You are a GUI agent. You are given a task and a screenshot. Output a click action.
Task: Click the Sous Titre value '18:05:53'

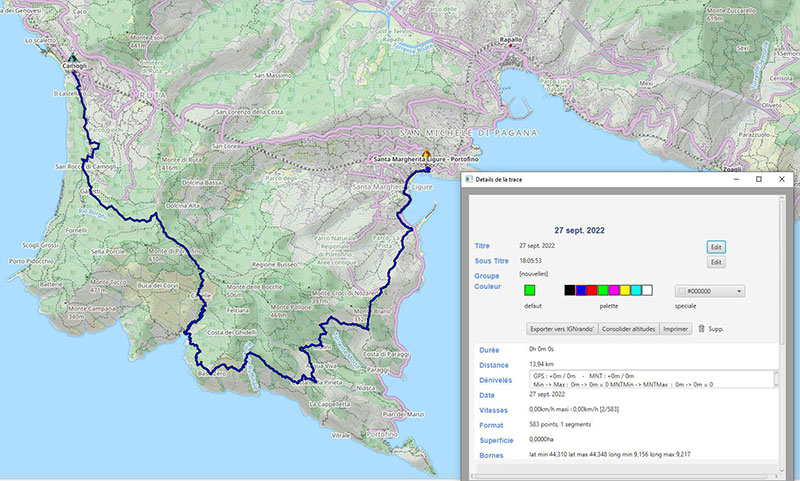click(x=531, y=261)
